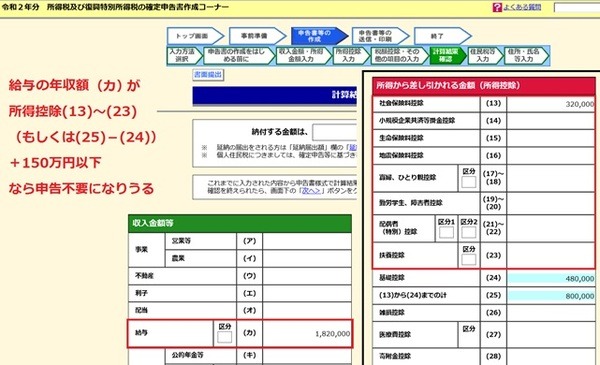Select the 収入金額・所得金額入力 sub-step
This screenshot has width=600, height=365.
pos(303,55)
